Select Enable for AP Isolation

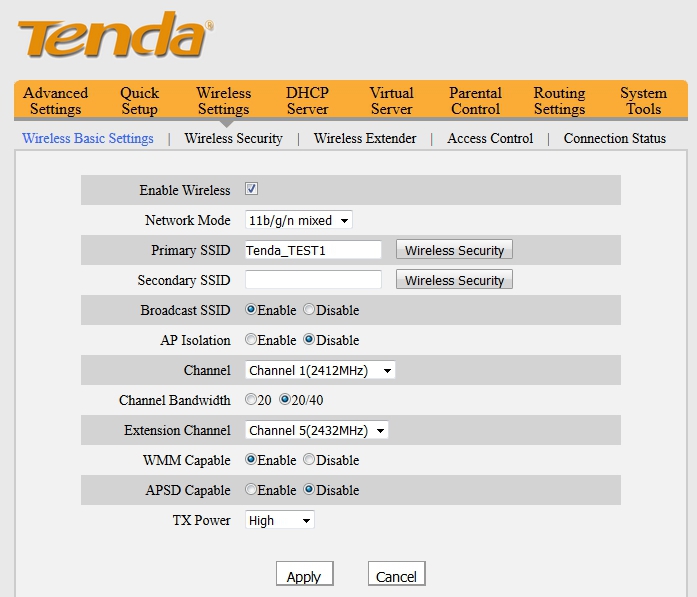[251, 340]
